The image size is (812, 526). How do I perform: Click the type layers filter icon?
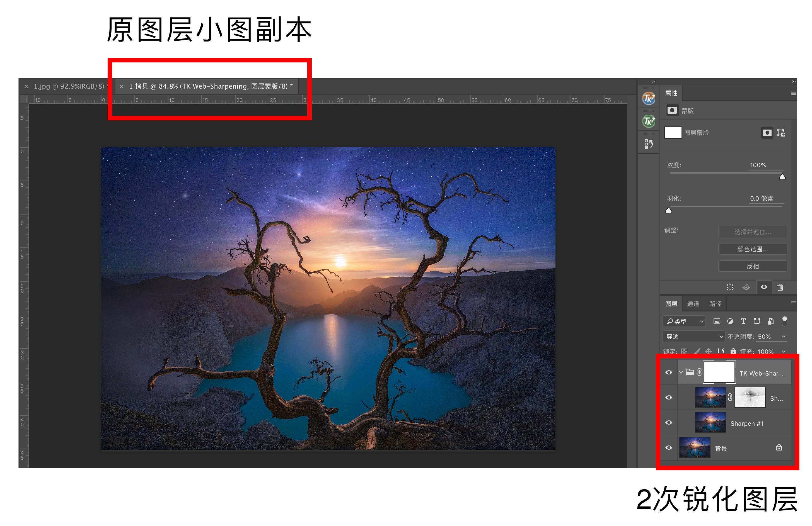(x=744, y=322)
